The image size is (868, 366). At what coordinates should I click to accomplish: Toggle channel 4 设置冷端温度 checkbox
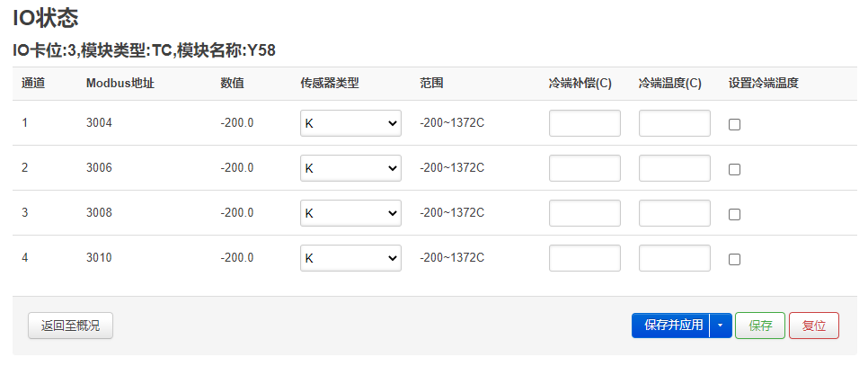click(x=734, y=259)
